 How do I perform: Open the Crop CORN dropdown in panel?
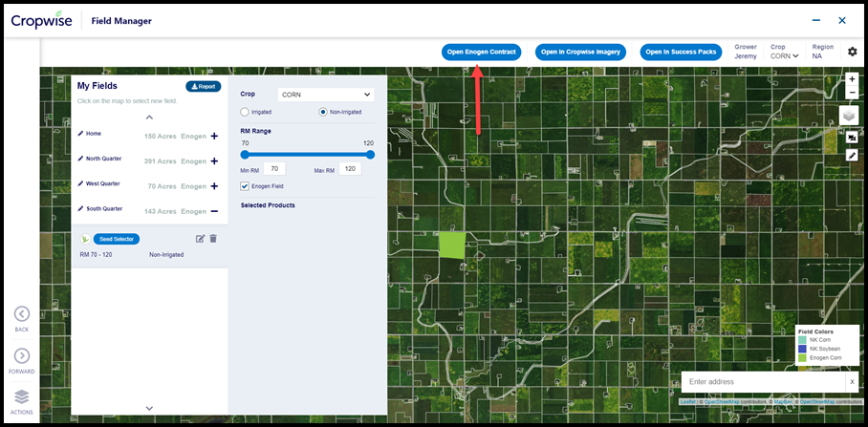coord(325,95)
